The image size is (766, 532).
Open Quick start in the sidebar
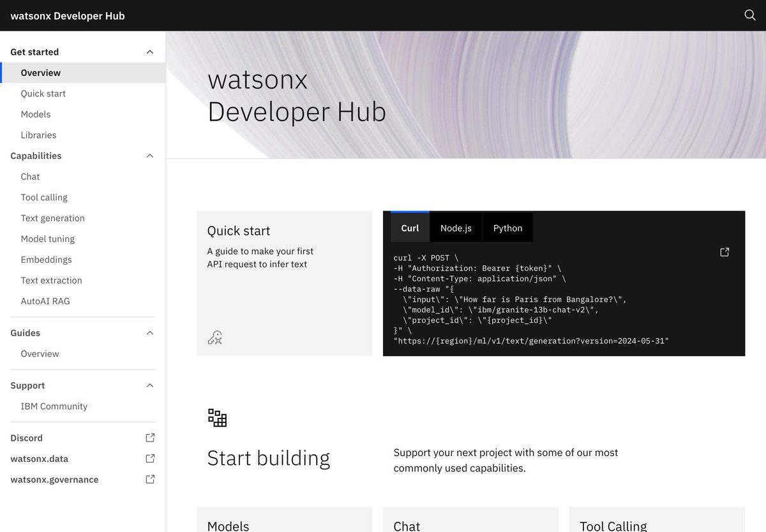(83, 93)
